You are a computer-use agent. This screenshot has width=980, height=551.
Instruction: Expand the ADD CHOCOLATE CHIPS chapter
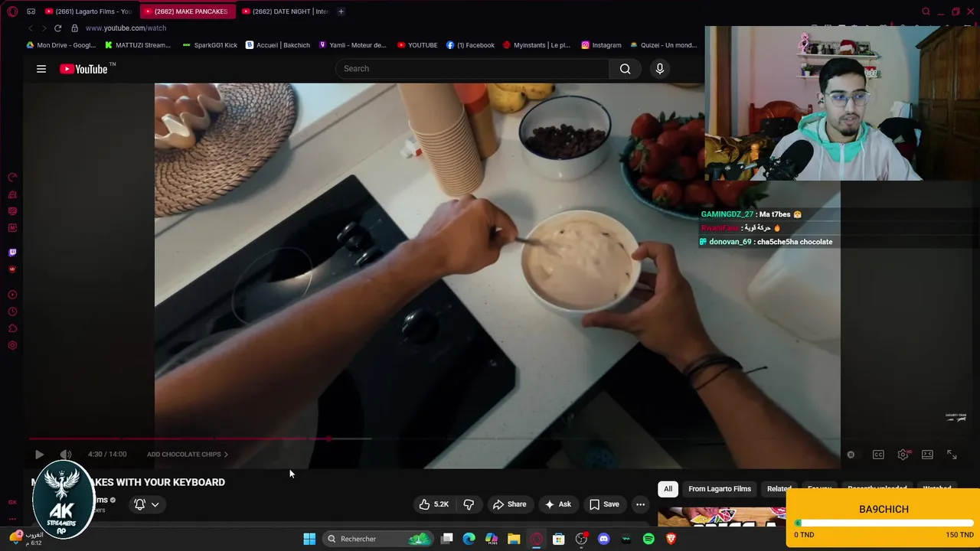188,455
